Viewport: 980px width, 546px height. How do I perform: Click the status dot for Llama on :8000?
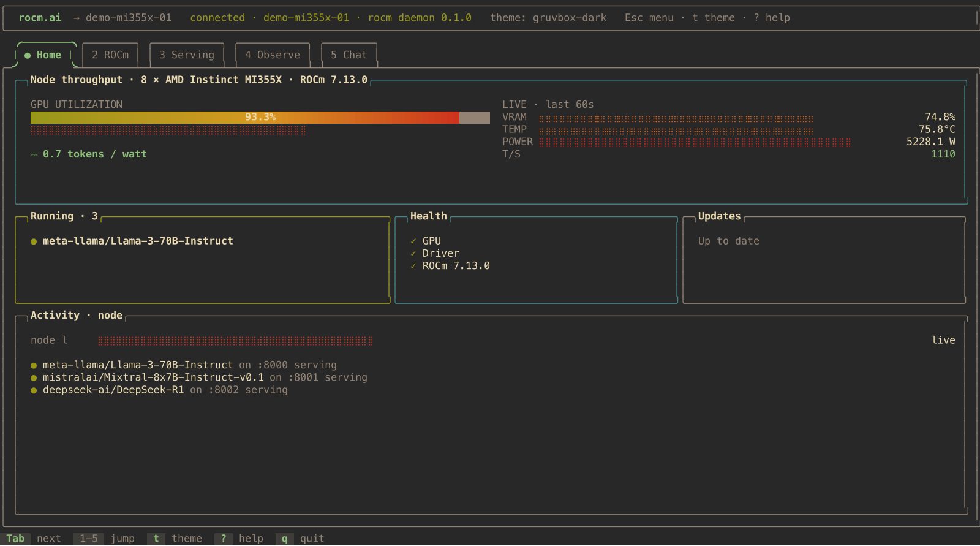[34, 366]
